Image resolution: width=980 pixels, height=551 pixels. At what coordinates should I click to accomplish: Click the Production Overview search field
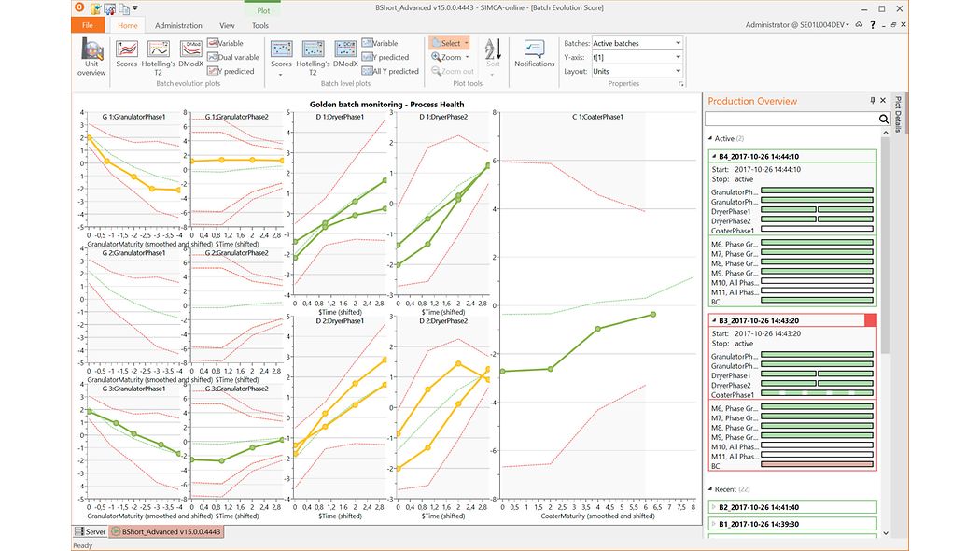790,120
